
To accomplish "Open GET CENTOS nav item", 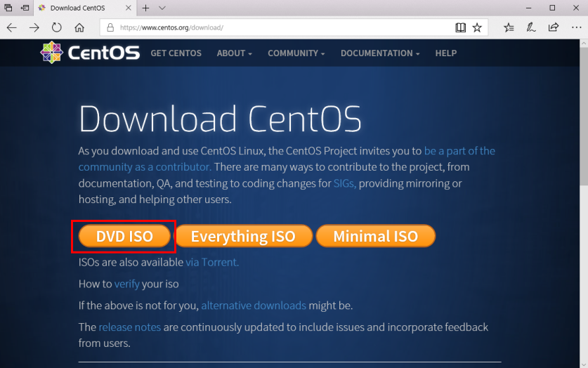I will (176, 53).
